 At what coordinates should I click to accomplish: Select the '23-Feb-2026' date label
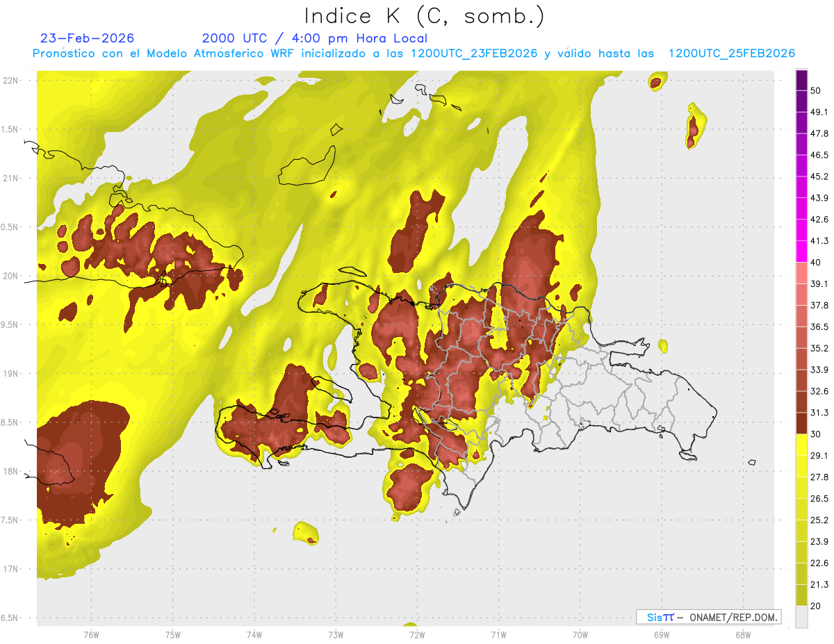pos(88,38)
